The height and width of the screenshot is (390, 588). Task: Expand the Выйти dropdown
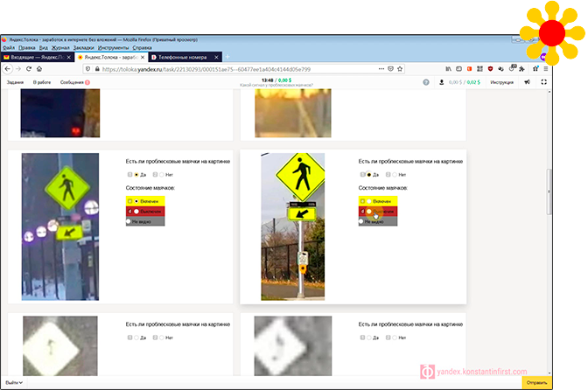pos(14,382)
